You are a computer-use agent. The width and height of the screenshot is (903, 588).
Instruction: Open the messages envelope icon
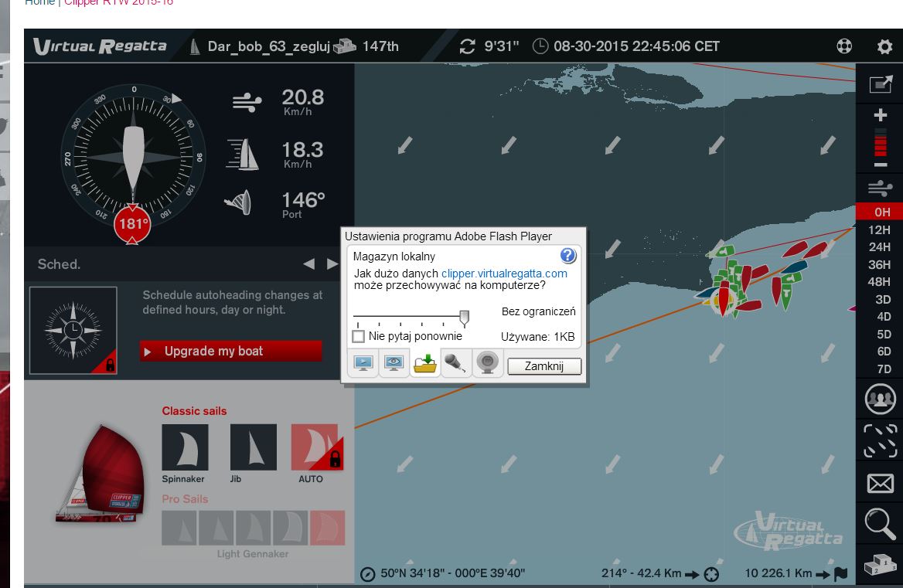[880, 483]
